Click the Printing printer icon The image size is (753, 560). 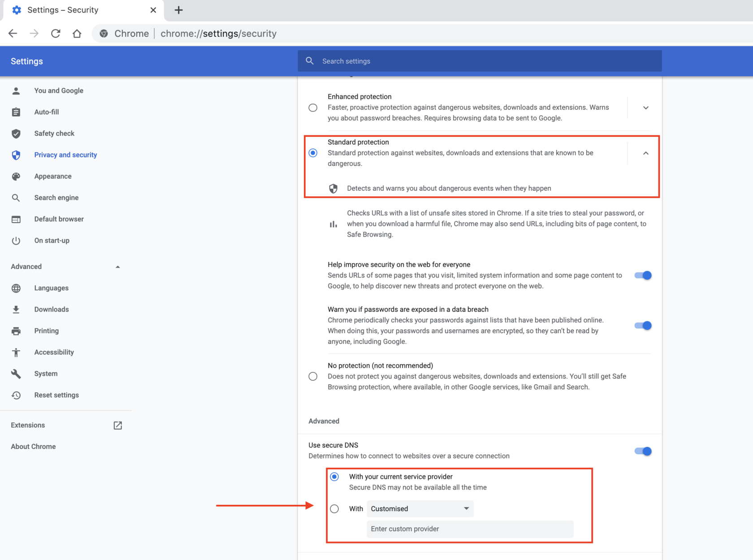(16, 331)
